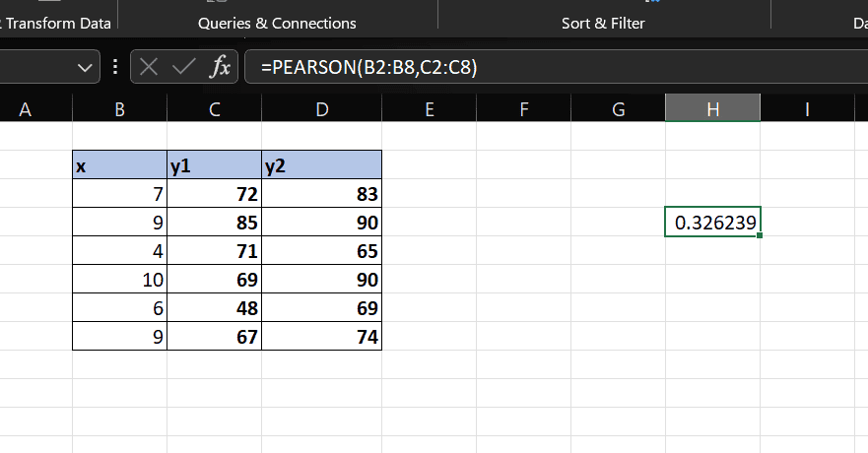The image size is (868, 453).
Task: Click the formula bar three-dot resize handle
Action: (115, 67)
